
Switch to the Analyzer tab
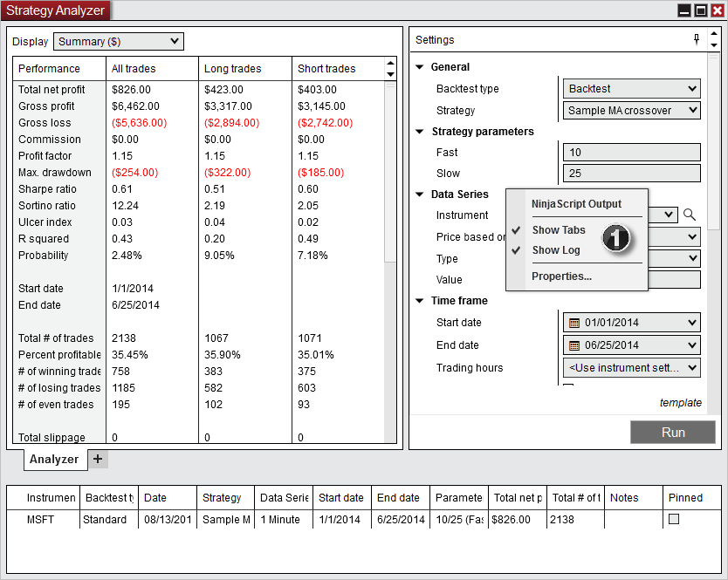(54, 458)
